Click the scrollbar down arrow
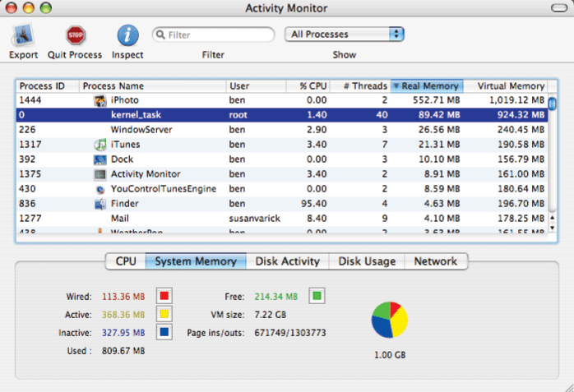 click(x=553, y=228)
